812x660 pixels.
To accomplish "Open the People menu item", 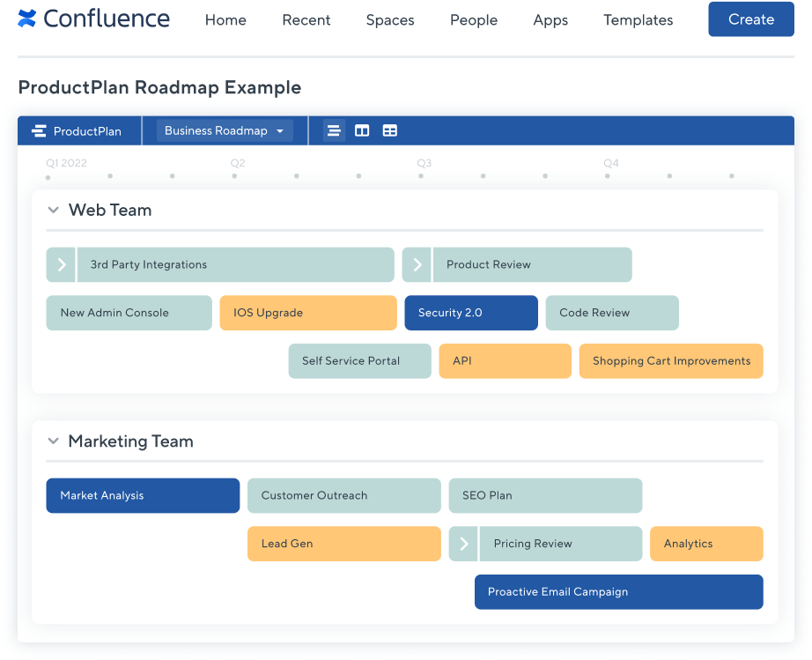I will point(474,19).
